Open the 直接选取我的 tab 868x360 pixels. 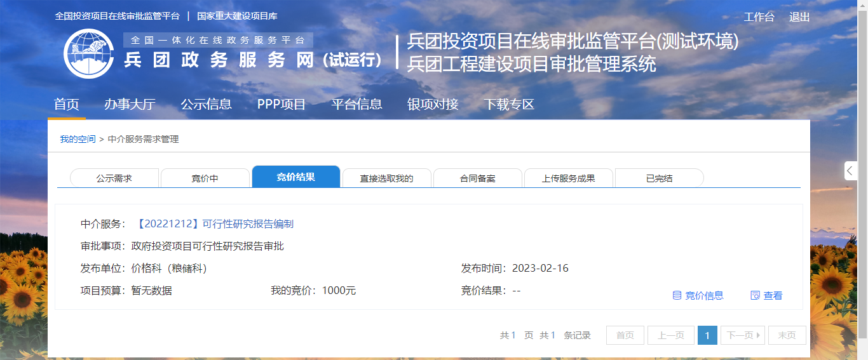(x=386, y=178)
